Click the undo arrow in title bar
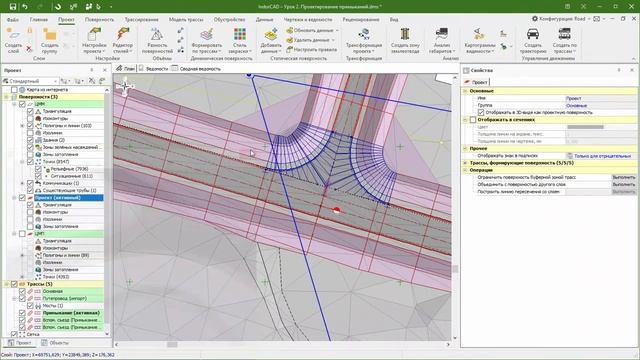640x360 pixels. (x=25, y=7)
